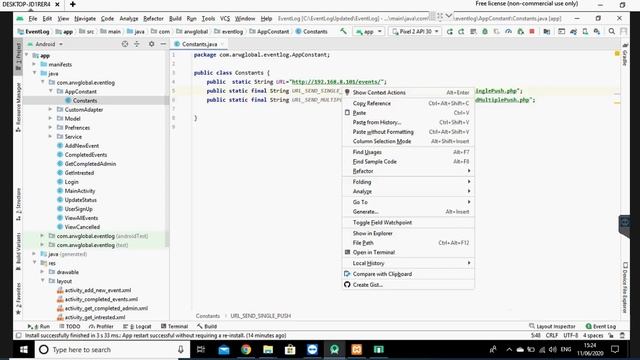The width and height of the screenshot is (640, 360).
Task: Open Task View on the taskbar
Action: coord(201,349)
